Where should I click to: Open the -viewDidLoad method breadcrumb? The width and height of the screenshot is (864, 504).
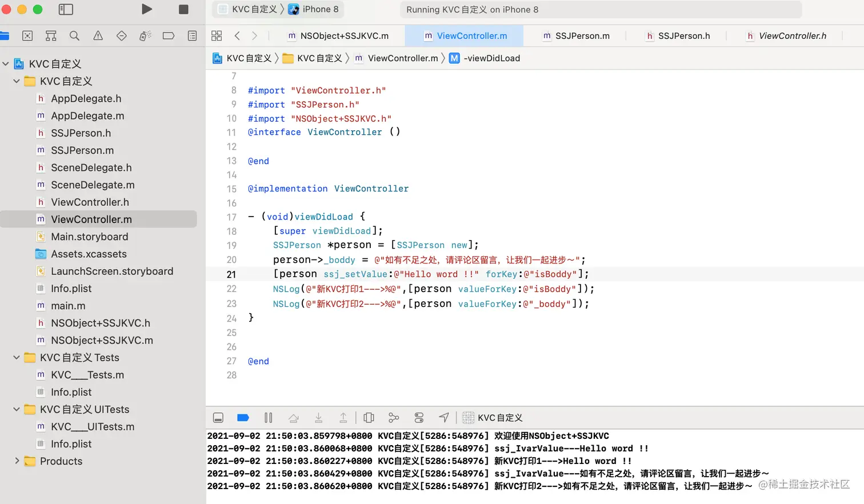485,58
